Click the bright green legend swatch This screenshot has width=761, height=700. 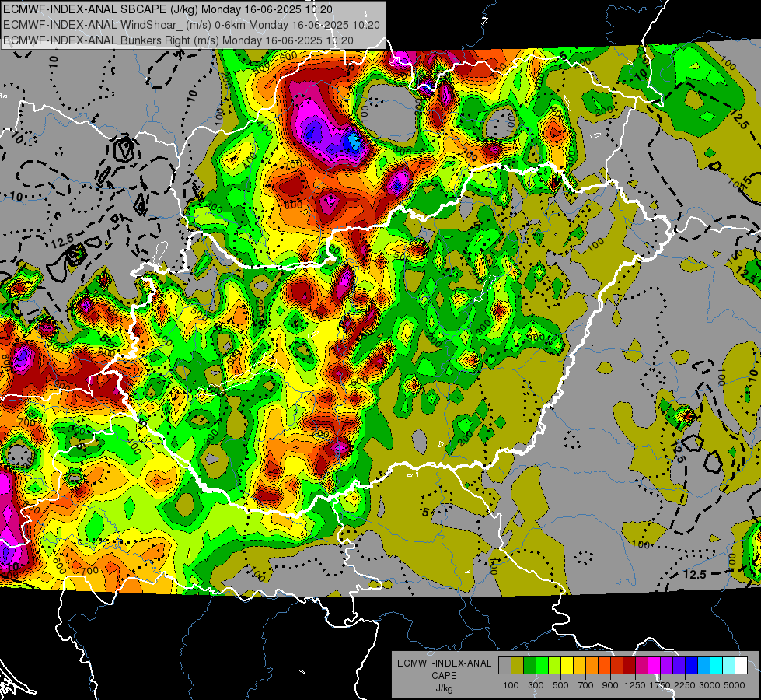[542, 665]
